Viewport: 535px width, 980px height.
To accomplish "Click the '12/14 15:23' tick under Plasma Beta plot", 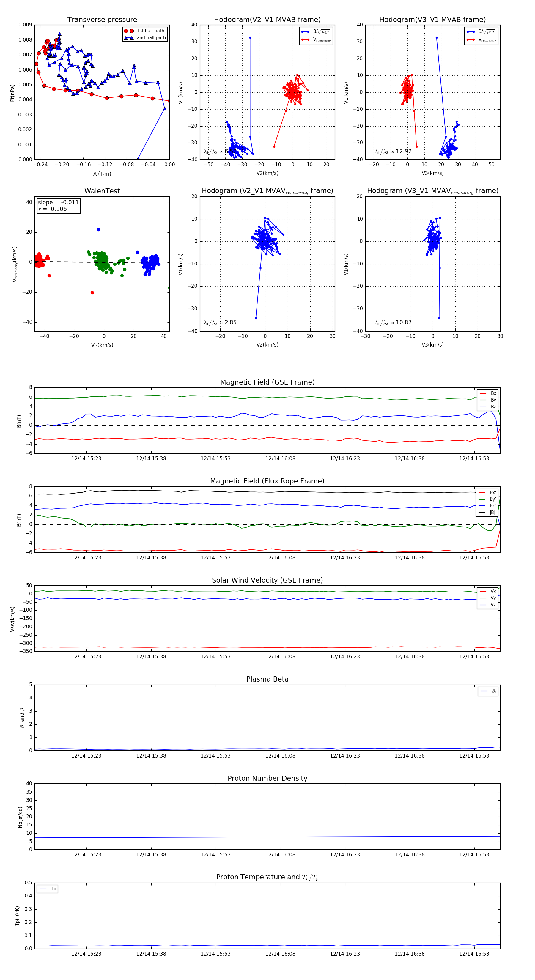I will (x=86, y=755).
